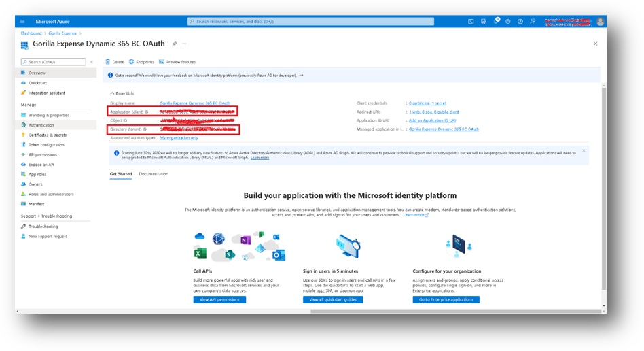This screenshot has width=644, height=351.
Task: Open the Managed application link
Action: pos(444,129)
